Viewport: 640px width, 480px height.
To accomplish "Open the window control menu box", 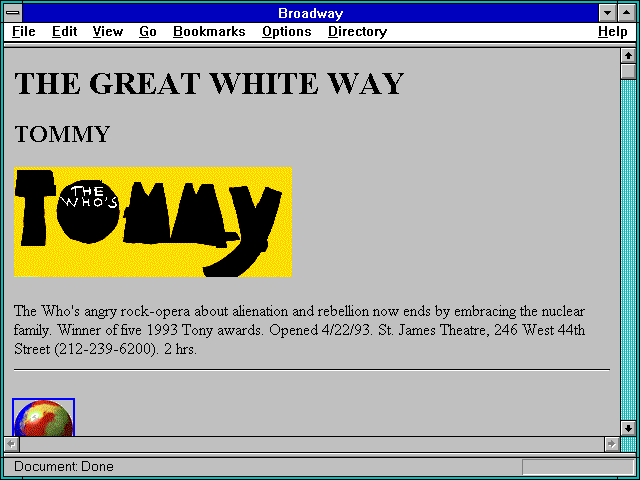I will coord(13,13).
